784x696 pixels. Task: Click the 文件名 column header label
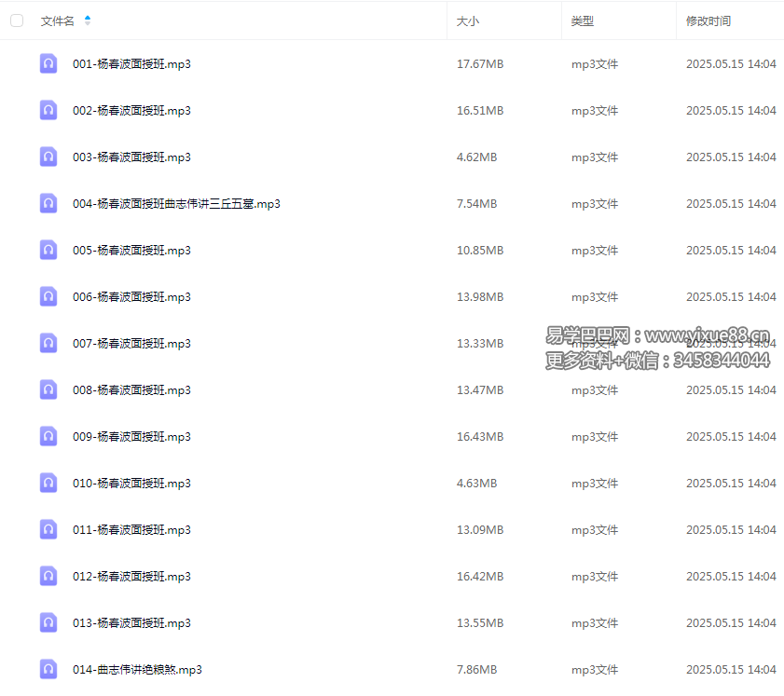58,20
